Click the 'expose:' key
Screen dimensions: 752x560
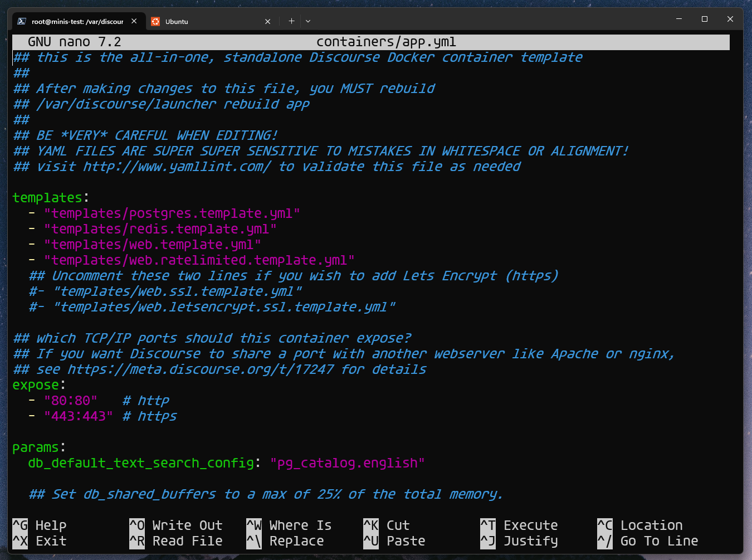click(39, 385)
